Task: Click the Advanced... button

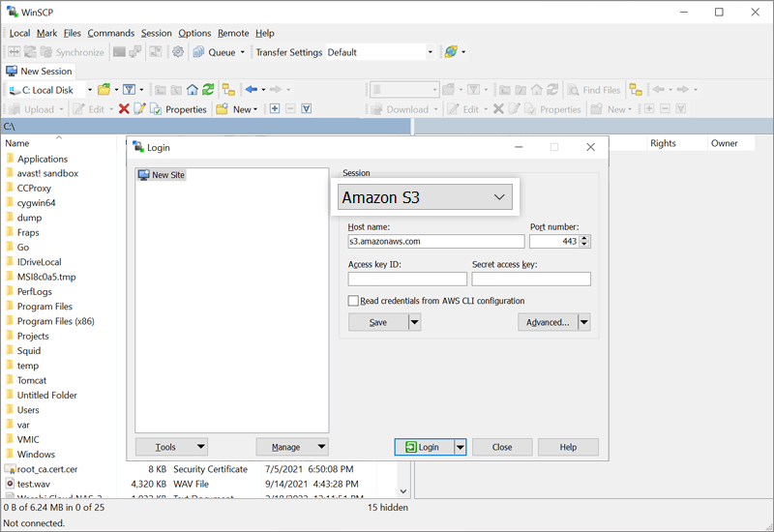Action: pyautogui.click(x=548, y=322)
